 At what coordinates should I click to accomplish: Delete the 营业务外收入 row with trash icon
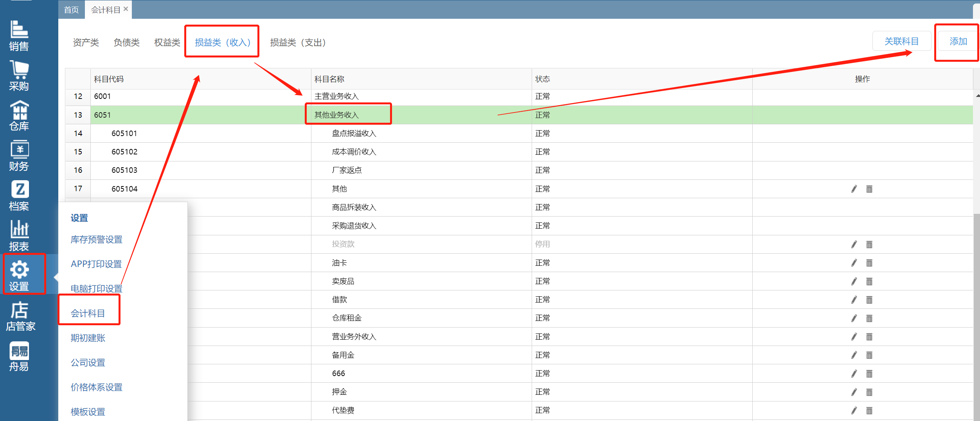[x=869, y=337]
